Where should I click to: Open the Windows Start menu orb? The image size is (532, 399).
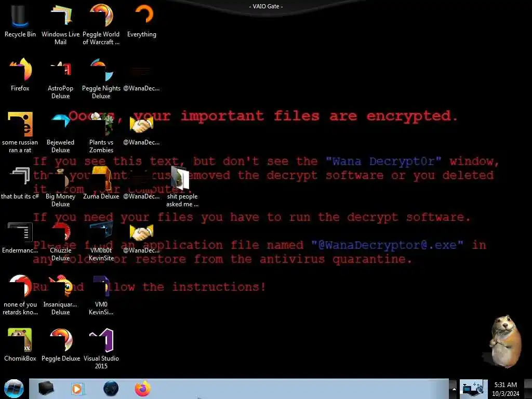coord(14,389)
